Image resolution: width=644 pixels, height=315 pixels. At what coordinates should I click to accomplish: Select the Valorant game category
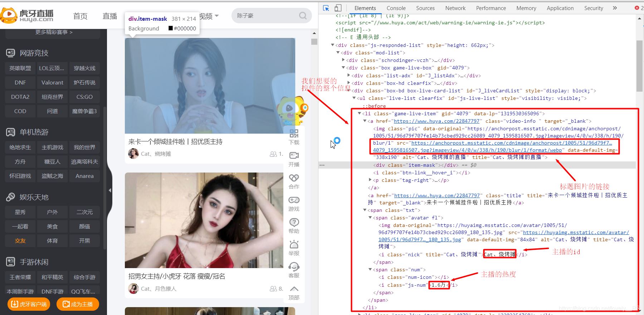[x=52, y=82]
